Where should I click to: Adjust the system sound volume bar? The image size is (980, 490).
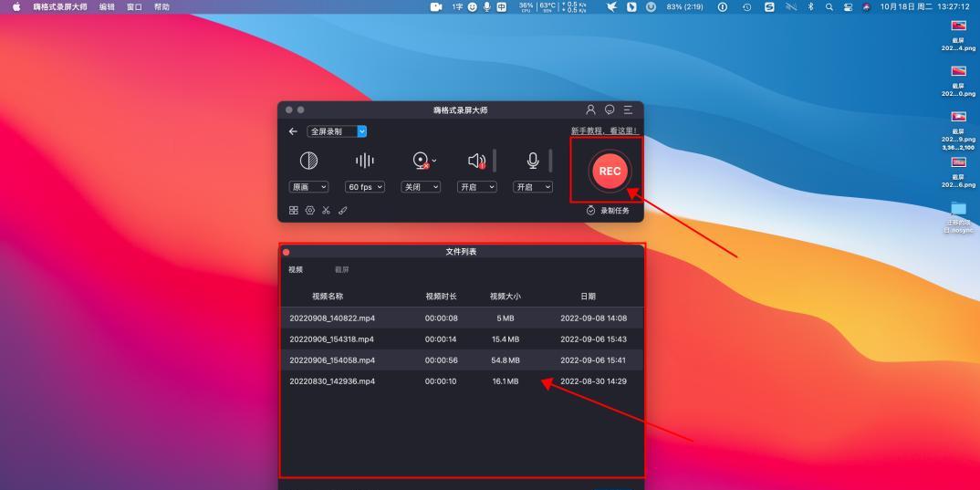(x=495, y=161)
